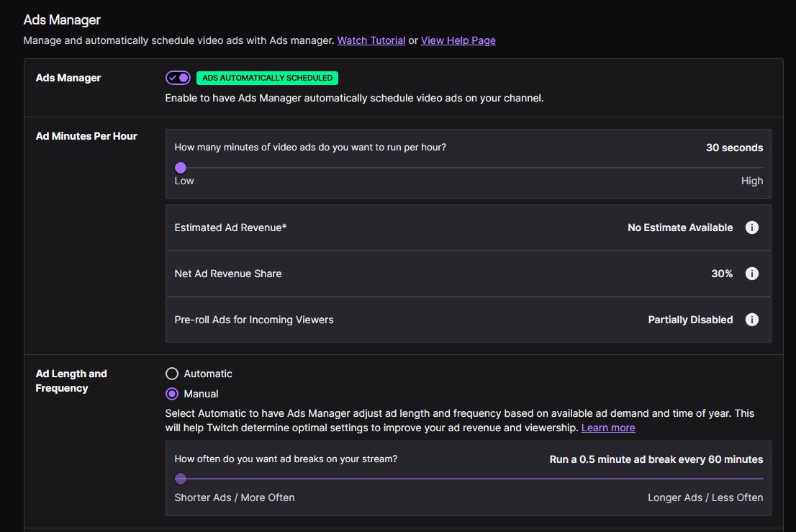This screenshot has height=532, width=796.
Task: Click the ad break frequency slider handle
Action: click(181, 479)
